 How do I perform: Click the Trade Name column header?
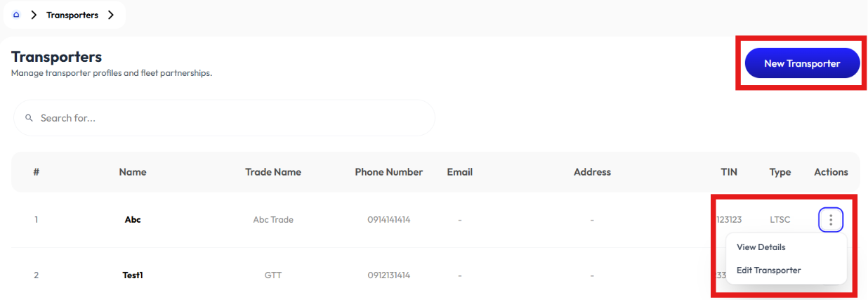tap(273, 172)
